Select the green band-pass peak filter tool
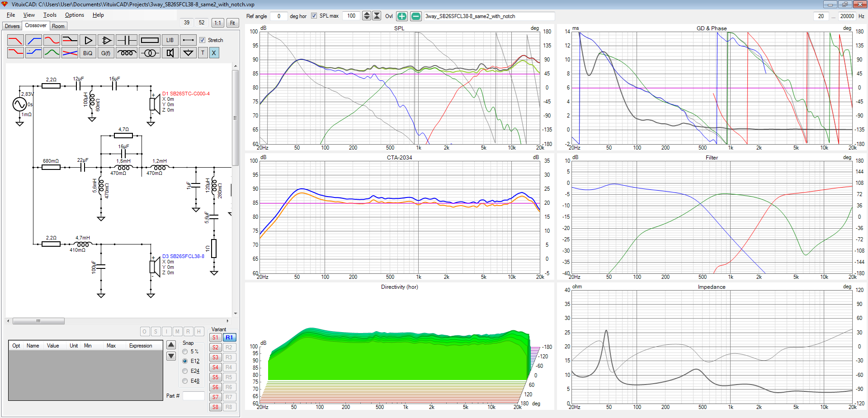The height and width of the screenshot is (418, 868). point(52,53)
